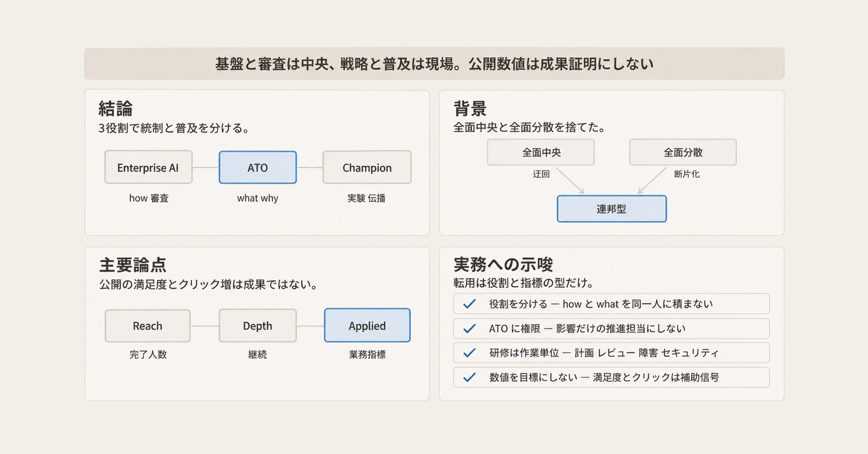Click the checkmark beside 役割を分ける
This screenshot has height=454, width=868.
point(468,304)
